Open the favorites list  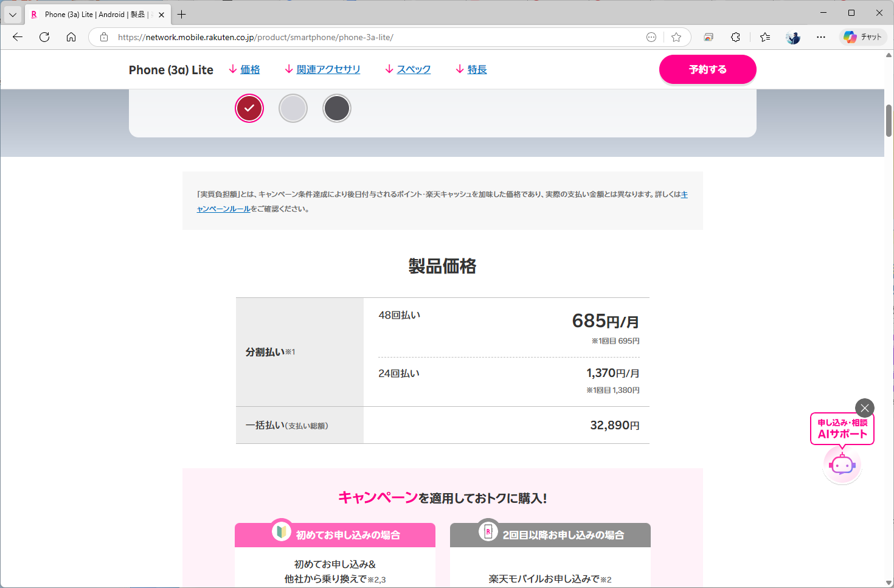765,37
